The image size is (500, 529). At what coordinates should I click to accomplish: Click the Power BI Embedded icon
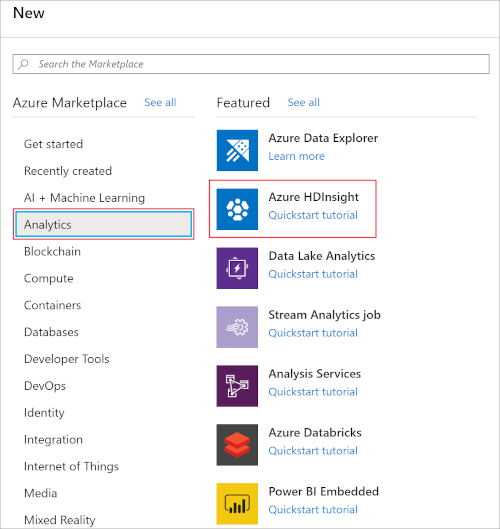237,504
